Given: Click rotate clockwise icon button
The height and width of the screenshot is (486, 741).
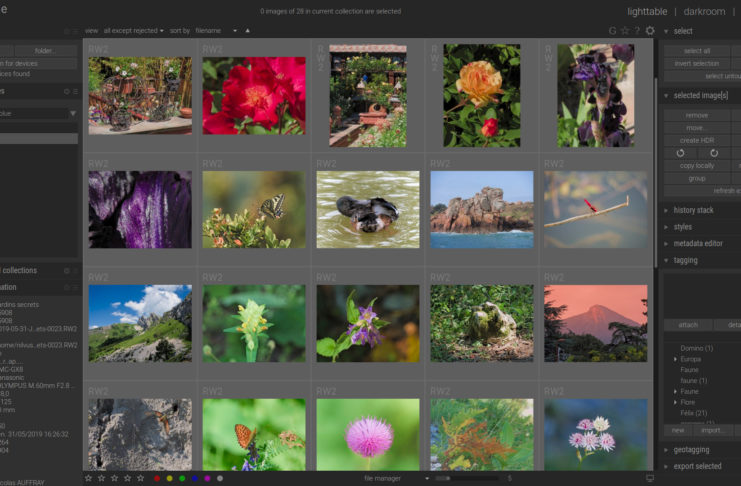Looking at the screenshot, I should 714,153.
